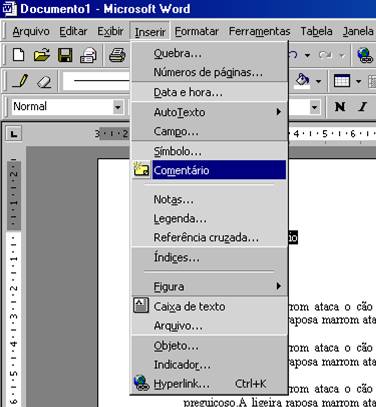The width and height of the screenshot is (376, 407).
Task: Close the open Inserir menu
Action: 150,32
